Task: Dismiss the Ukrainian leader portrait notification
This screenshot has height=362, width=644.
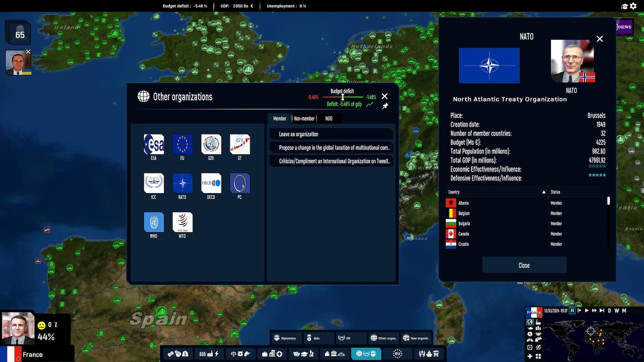Action: pyautogui.click(x=28, y=52)
